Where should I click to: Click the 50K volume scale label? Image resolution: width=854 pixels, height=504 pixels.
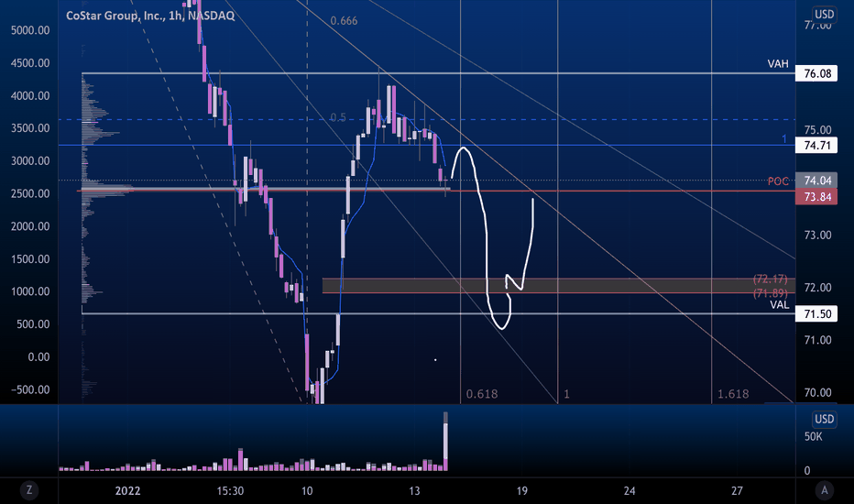point(813,437)
